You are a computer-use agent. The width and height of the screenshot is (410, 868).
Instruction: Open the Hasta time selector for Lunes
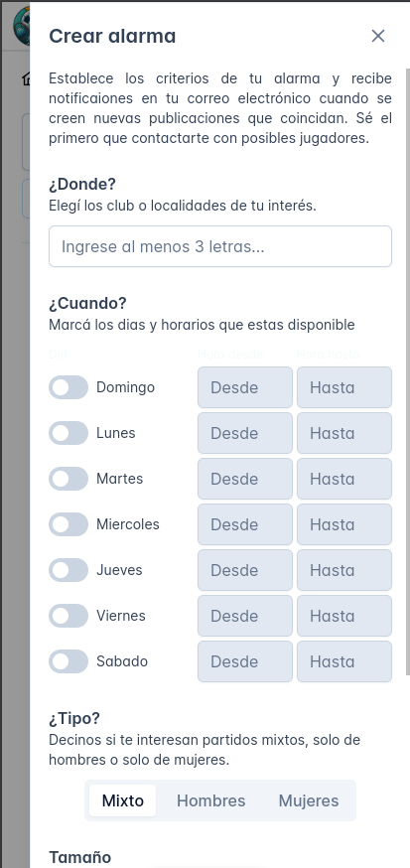pos(344,433)
